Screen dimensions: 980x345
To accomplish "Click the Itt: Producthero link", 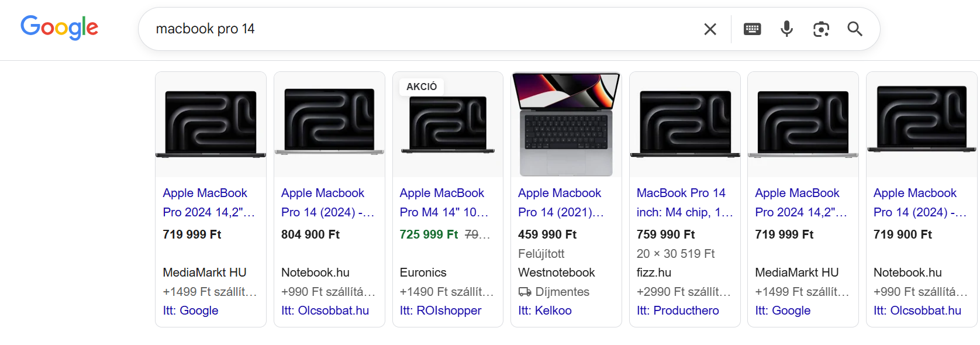I will pos(678,310).
